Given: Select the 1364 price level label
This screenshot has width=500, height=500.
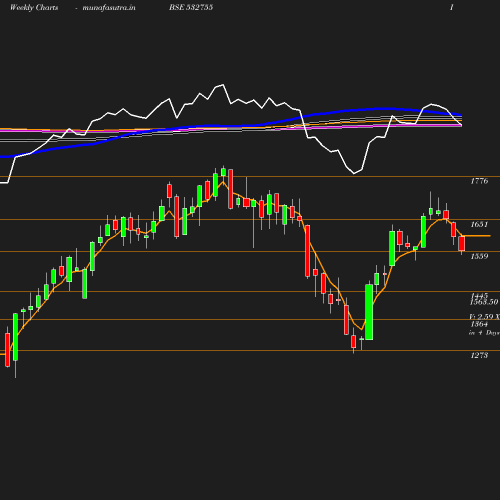Looking at the screenshot, I should (x=479, y=324).
